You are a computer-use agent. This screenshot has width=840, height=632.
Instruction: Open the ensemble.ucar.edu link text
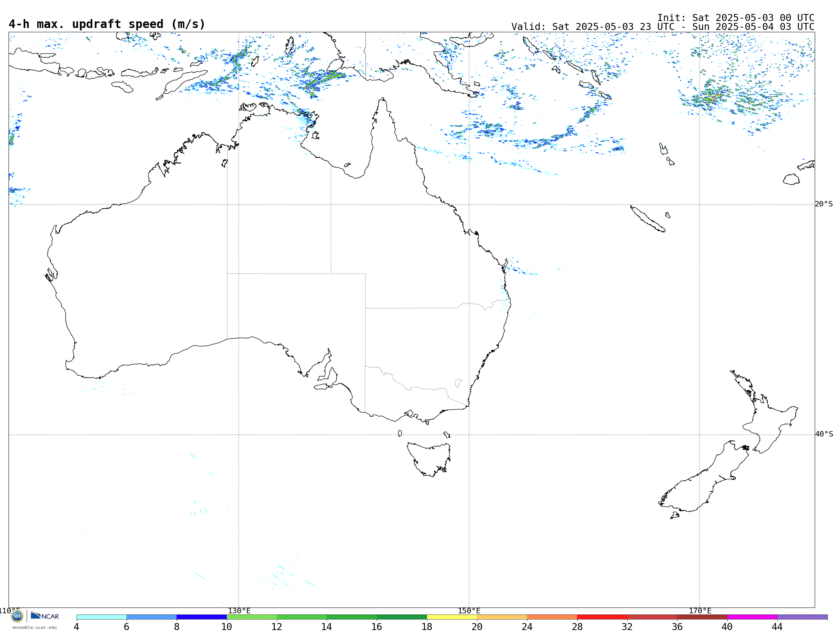tap(34, 627)
